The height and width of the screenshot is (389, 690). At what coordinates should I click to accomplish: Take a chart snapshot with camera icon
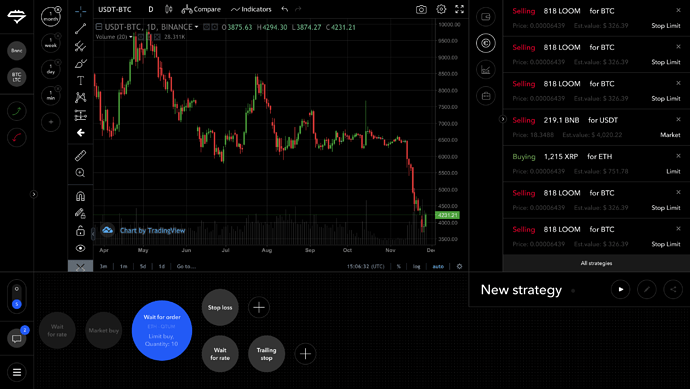[421, 9]
